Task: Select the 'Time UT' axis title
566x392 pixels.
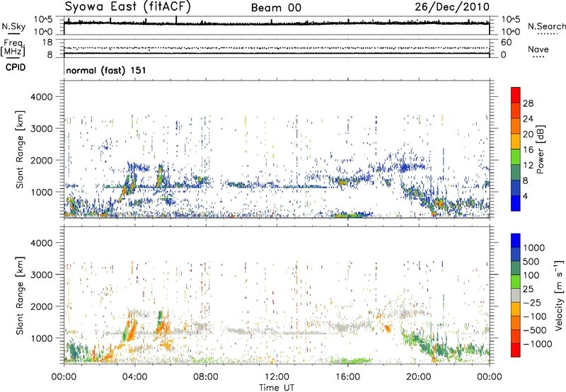Action: tap(277, 388)
